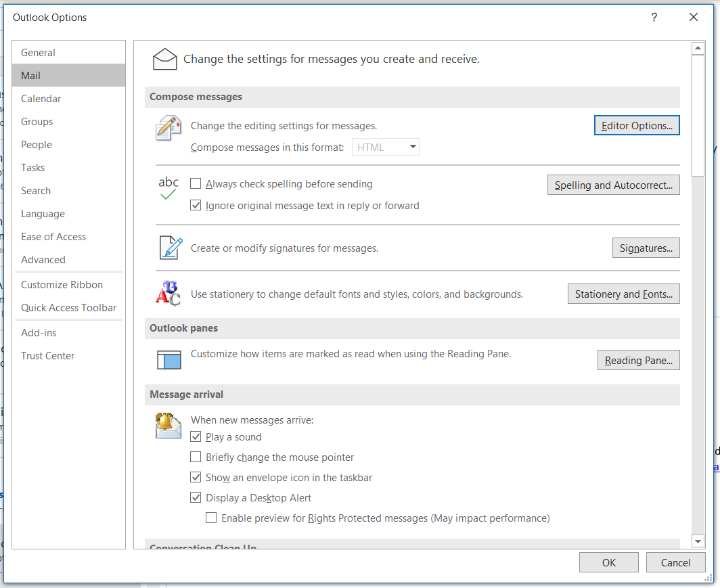Open Reading Pane settings
Image resolution: width=720 pixels, height=588 pixels.
pos(639,361)
